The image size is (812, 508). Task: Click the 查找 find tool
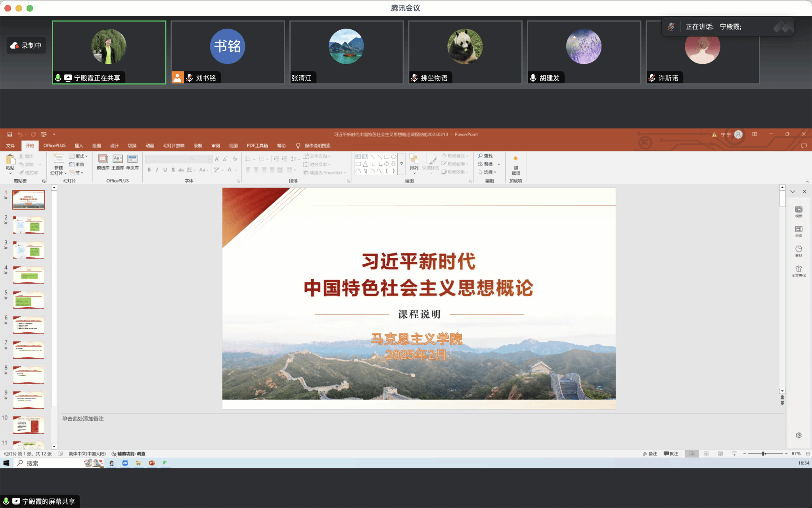[485, 156]
